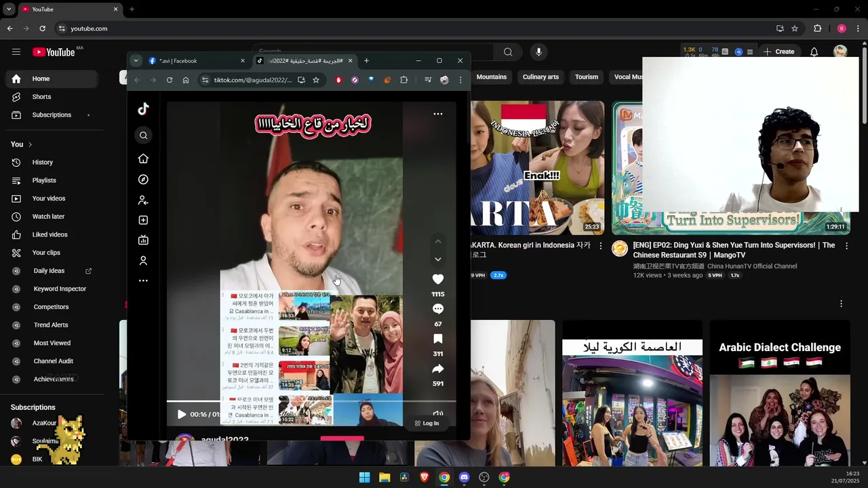The height and width of the screenshot is (488, 868).
Task: Open TikTok search in the sidebar
Action: coord(143,136)
